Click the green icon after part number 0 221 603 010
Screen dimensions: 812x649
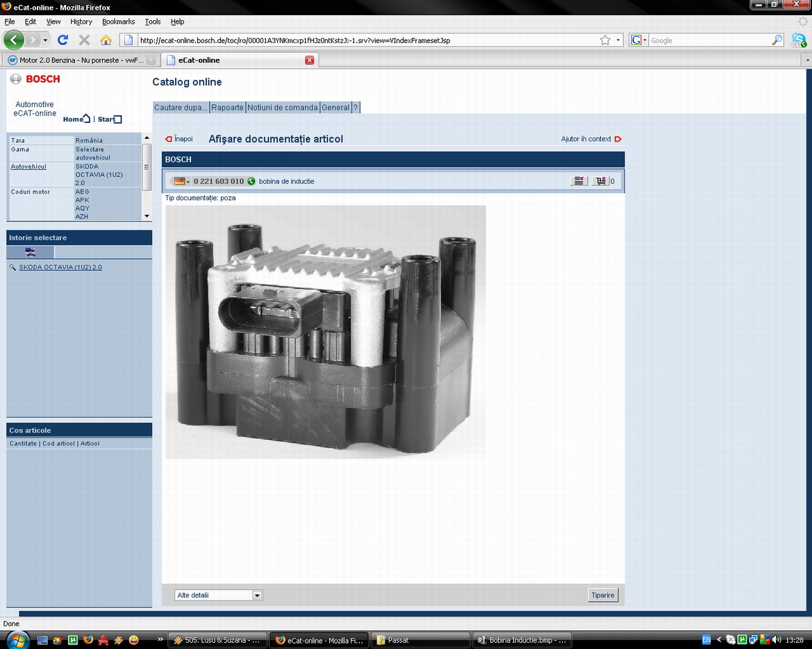point(251,181)
